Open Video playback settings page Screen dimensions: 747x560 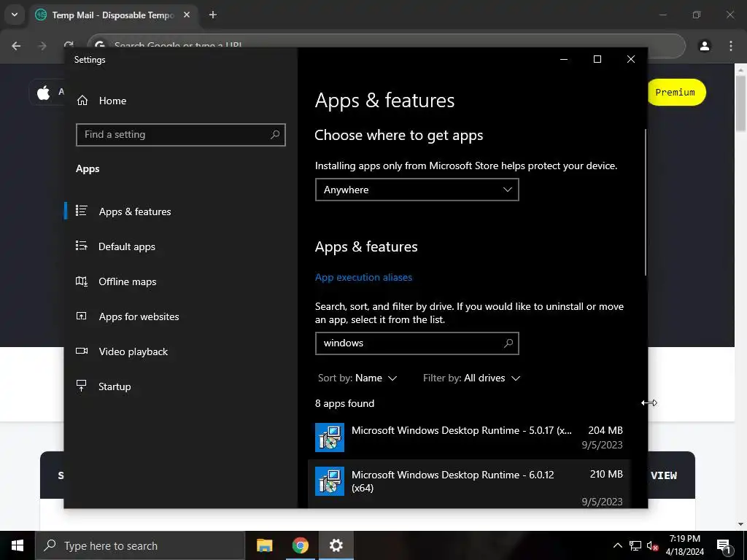[x=181, y=351]
